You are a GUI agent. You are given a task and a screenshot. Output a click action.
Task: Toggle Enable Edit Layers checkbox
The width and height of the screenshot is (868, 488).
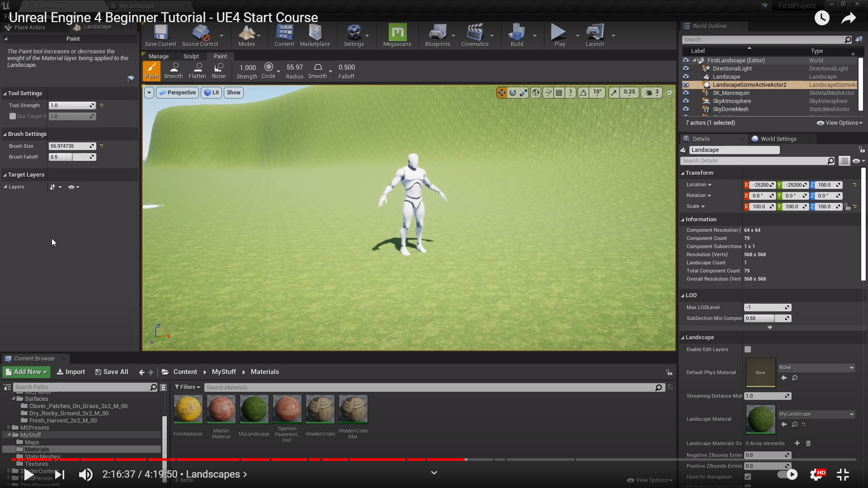tap(748, 349)
